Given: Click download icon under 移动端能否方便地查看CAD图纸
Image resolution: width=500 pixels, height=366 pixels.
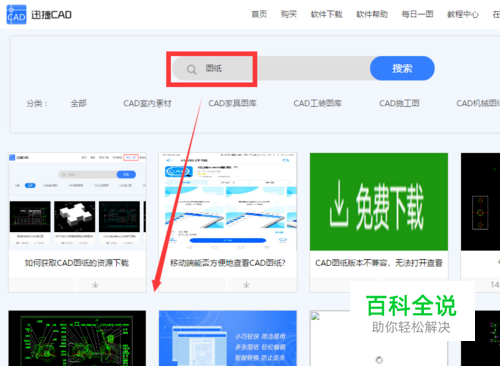Looking at the screenshot, I should (246, 285).
